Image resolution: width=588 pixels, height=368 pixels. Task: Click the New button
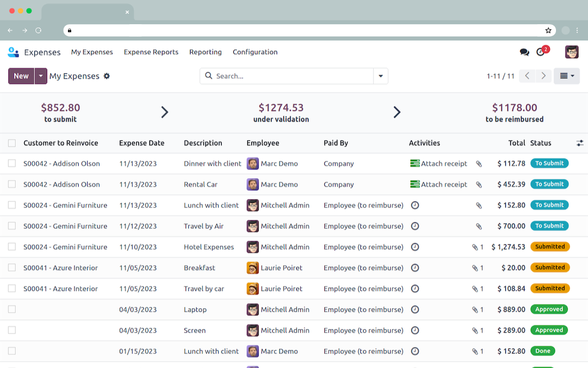click(x=21, y=76)
